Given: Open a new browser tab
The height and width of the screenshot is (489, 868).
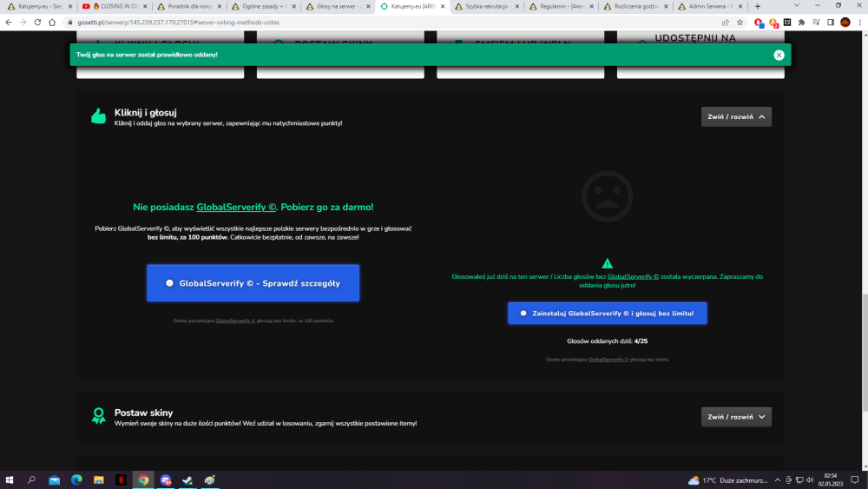Looking at the screenshot, I should pos(757,6).
